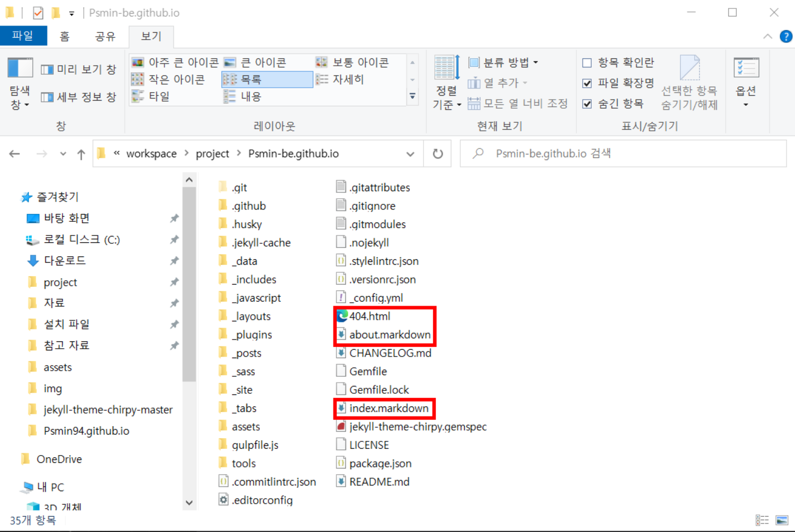Open the 파일 menu tab

(23, 36)
